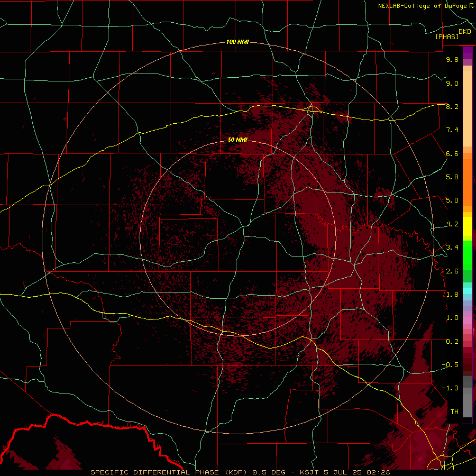
Task: Click the -0.5 value on color scale
Action: [450, 364]
